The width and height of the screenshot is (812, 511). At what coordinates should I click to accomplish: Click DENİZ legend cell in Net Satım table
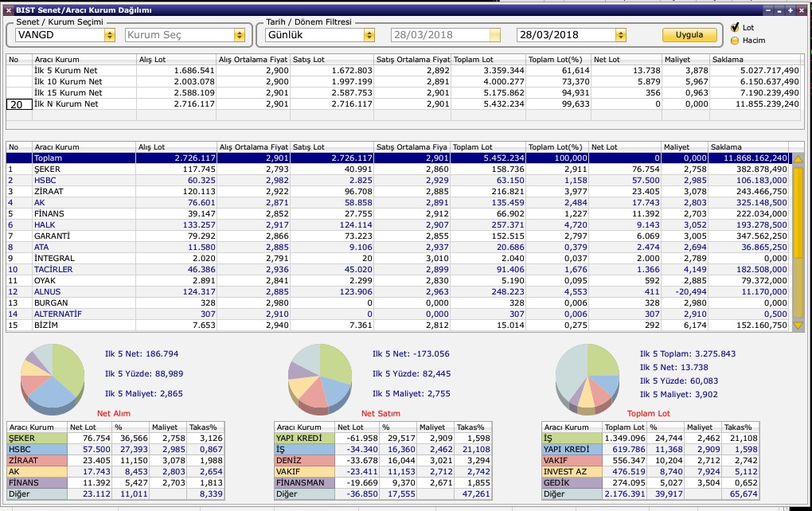(x=304, y=460)
